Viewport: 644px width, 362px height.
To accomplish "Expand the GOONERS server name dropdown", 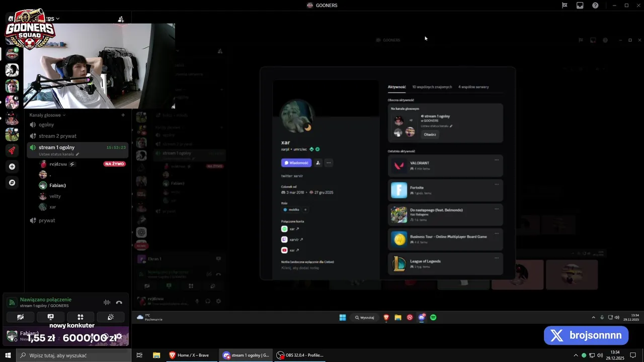I will [x=57, y=19].
